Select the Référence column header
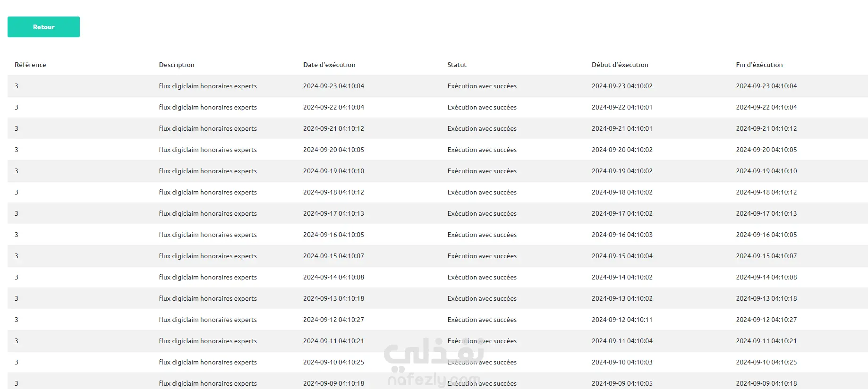This screenshot has height=389, width=868. coord(30,65)
